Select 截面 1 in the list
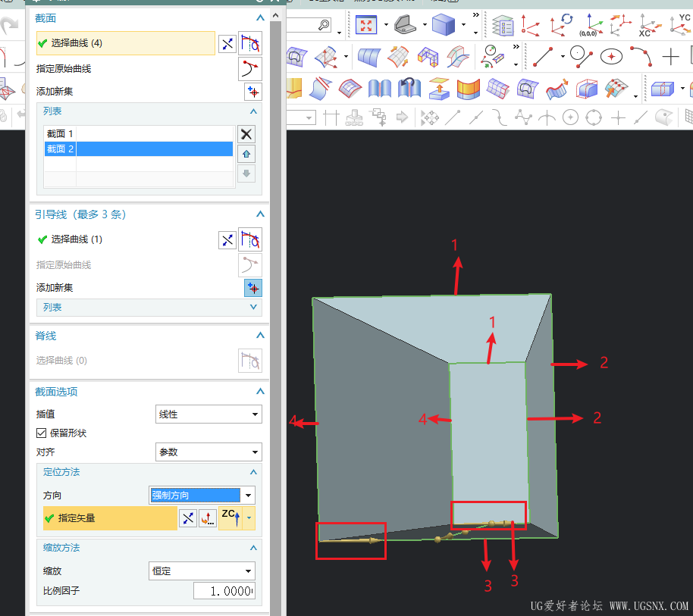This screenshot has height=616, width=693. (x=139, y=133)
